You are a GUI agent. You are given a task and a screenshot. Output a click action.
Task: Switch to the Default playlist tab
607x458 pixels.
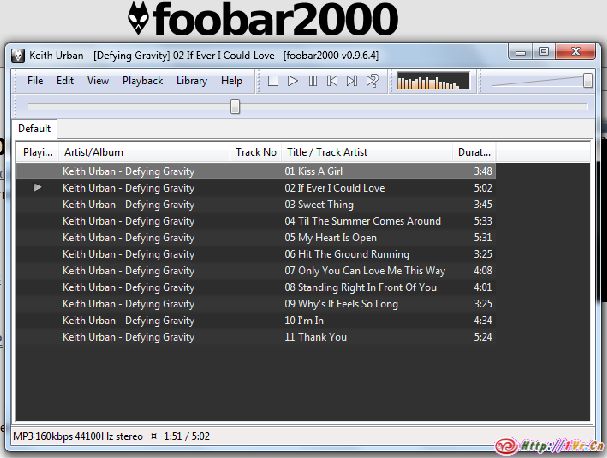pyautogui.click(x=34, y=129)
